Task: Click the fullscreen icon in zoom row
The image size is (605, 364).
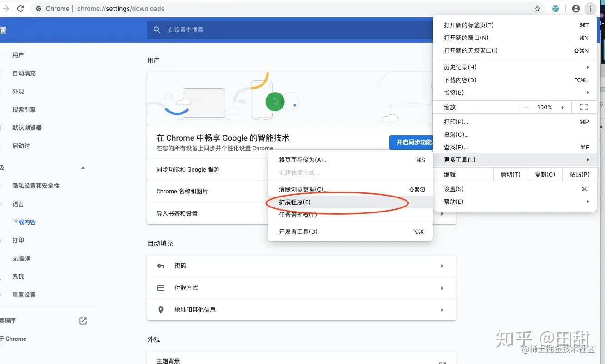Action: pyautogui.click(x=584, y=108)
